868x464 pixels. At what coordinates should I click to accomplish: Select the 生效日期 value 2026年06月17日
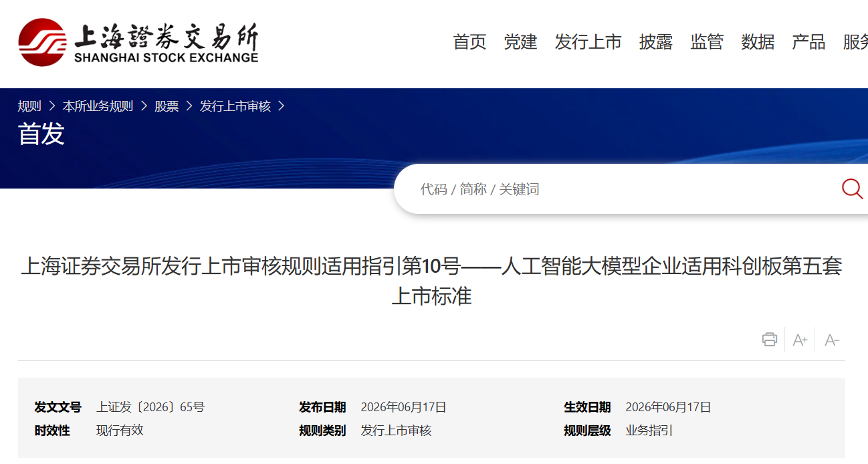click(668, 407)
